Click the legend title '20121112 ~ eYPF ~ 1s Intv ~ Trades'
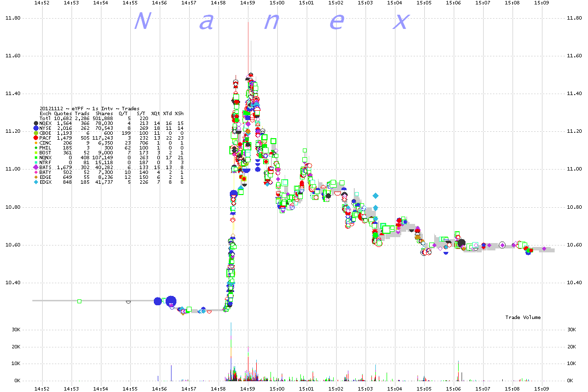This screenshot has width=588, height=392. pyautogui.click(x=90, y=109)
